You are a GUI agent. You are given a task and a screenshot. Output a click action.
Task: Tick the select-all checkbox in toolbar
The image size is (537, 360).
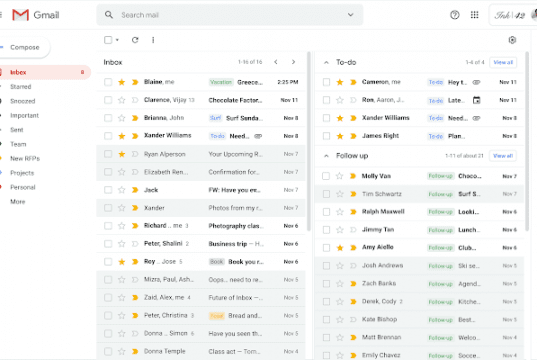point(108,40)
